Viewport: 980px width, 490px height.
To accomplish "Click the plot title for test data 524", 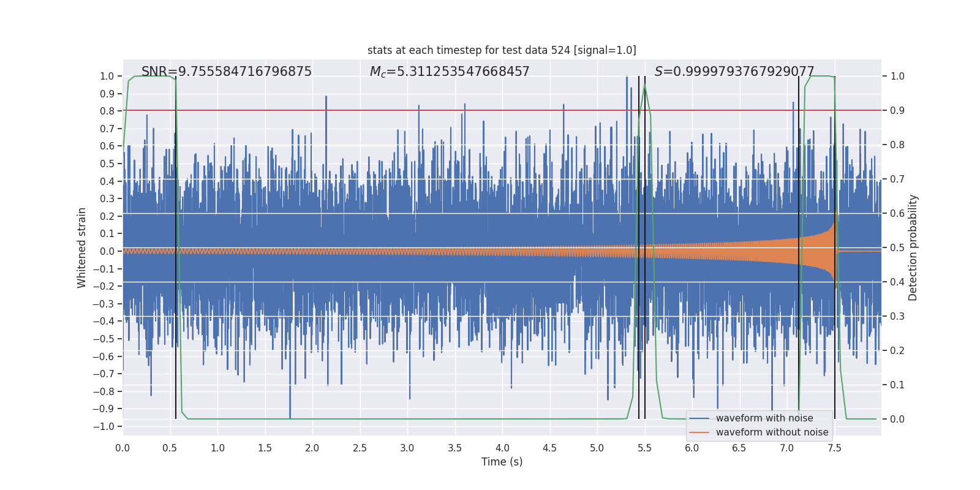I will pyautogui.click(x=502, y=50).
